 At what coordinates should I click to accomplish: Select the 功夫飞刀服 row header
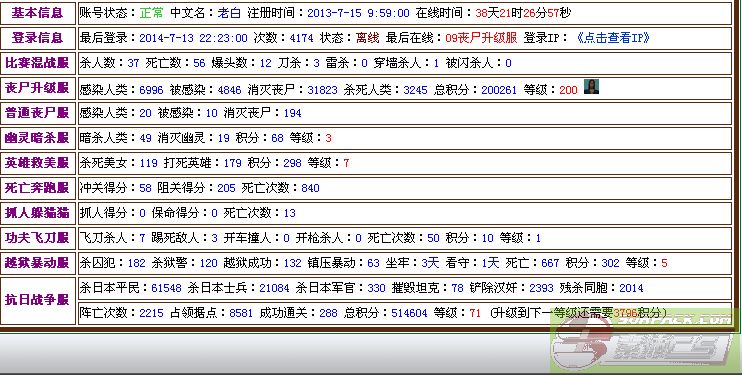(37, 238)
